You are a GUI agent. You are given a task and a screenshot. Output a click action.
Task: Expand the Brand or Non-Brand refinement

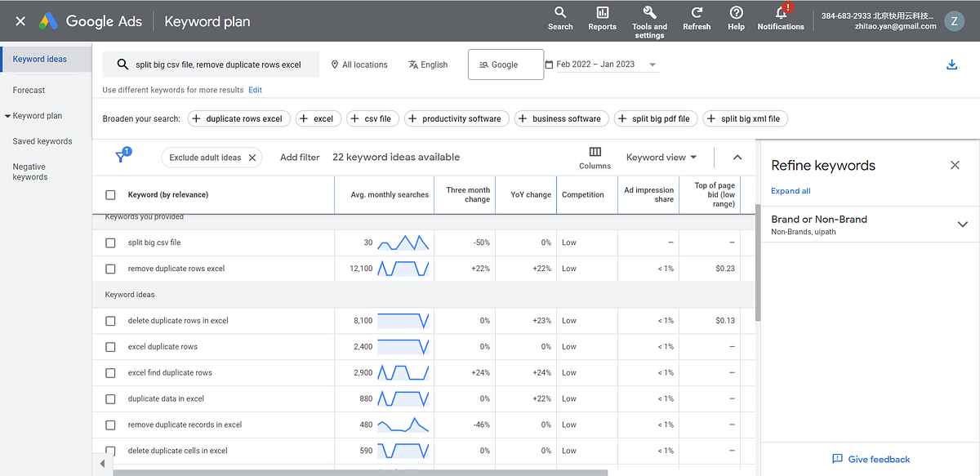point(962,223)
